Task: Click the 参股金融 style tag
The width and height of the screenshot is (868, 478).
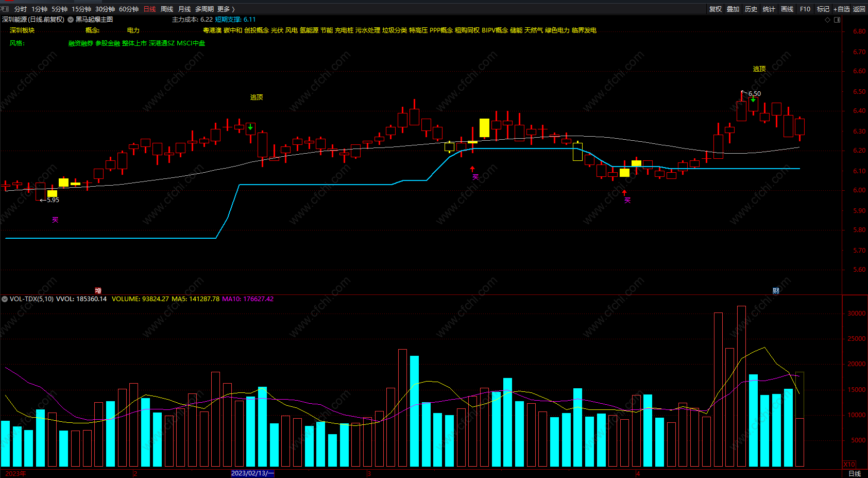Action: pyautogui.click(x=108, y=43)
